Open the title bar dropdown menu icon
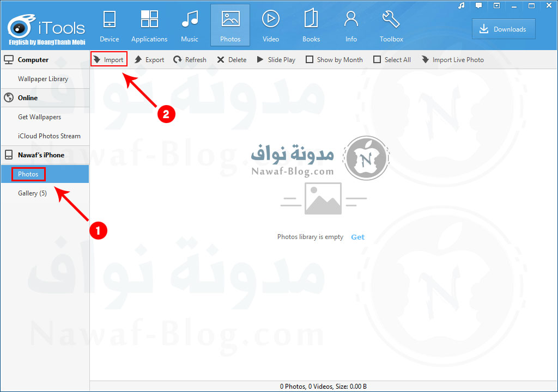Screen dimensions: 558x392 tap(496, 5)
